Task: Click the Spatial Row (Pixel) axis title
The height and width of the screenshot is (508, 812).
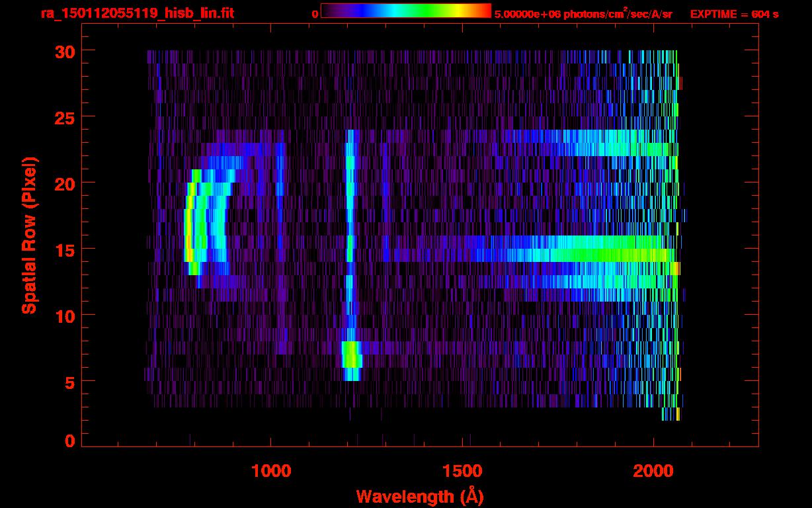Action: (x=29, y=235)
